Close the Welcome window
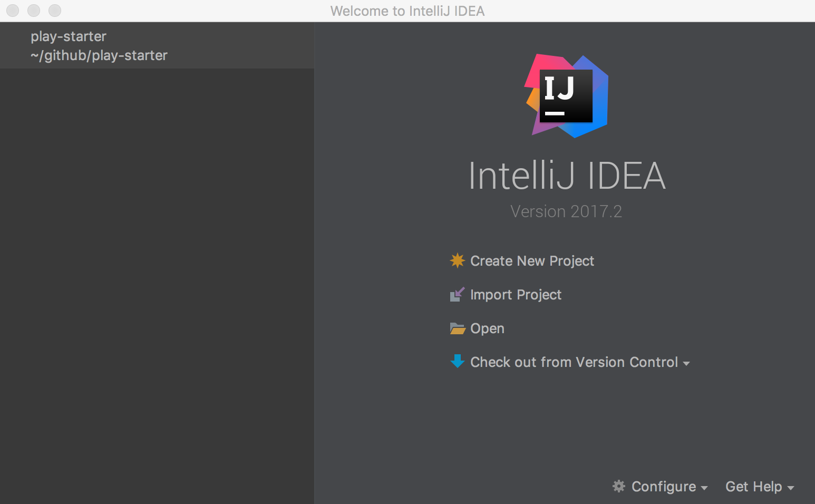Screen dimensions: 815x504 coord(13,11)
